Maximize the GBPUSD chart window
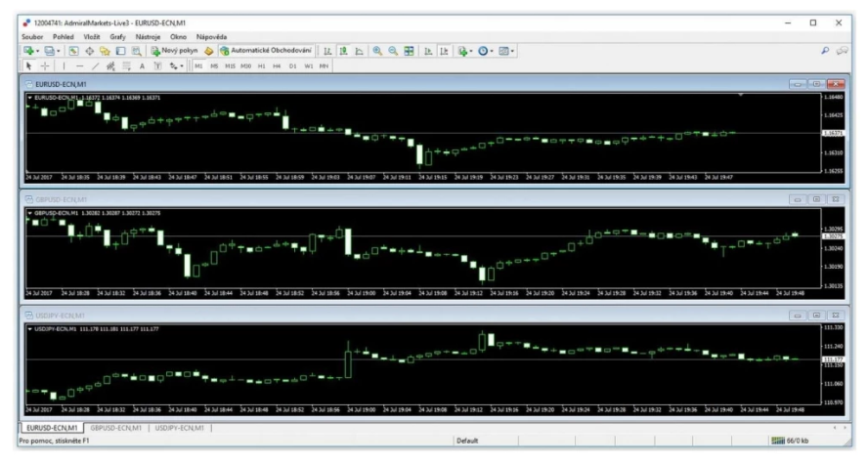868x464 pixels. [816, 199]
